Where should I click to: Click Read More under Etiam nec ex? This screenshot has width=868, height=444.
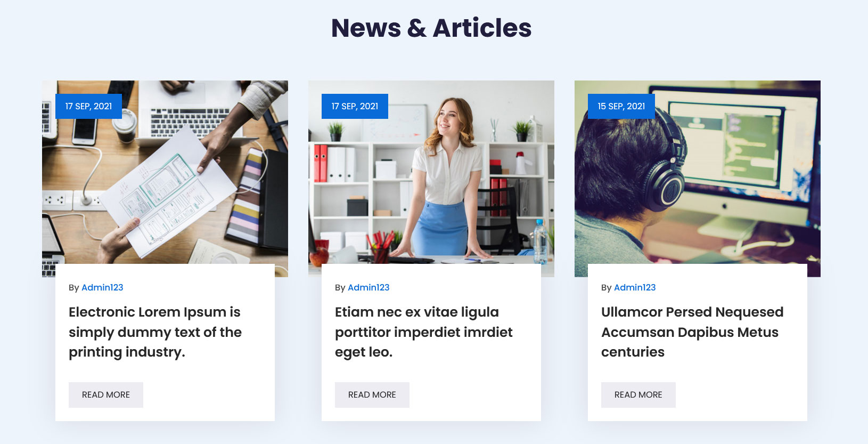pos(372,395)
